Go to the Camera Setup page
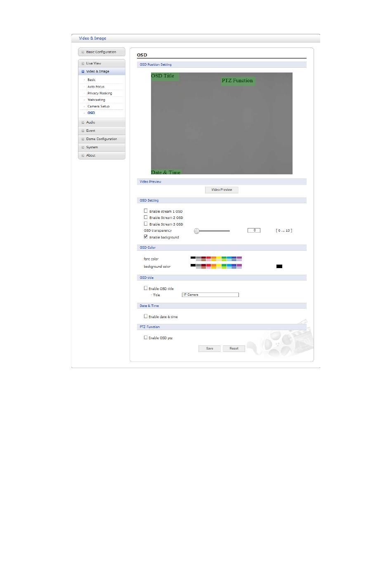 tap(98, 107)
